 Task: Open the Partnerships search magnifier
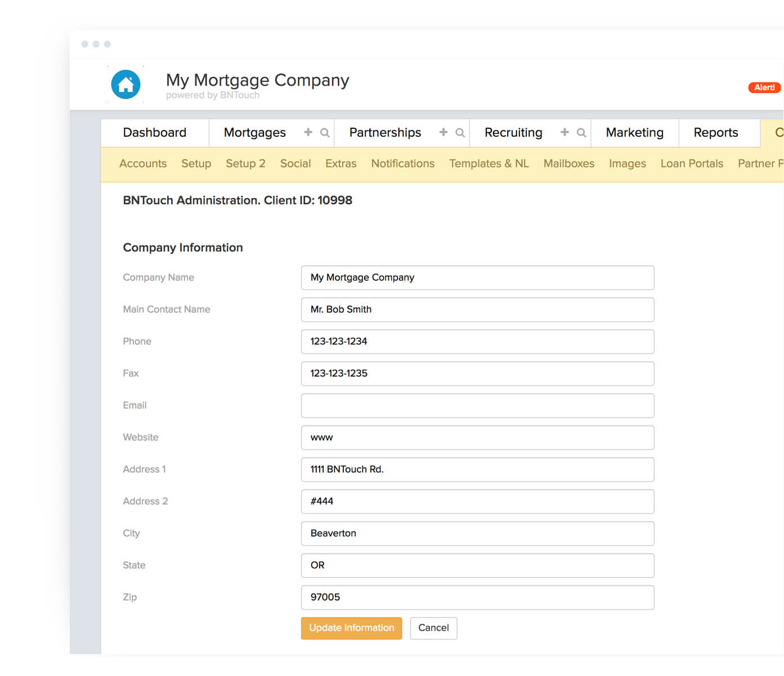[460, 132]
